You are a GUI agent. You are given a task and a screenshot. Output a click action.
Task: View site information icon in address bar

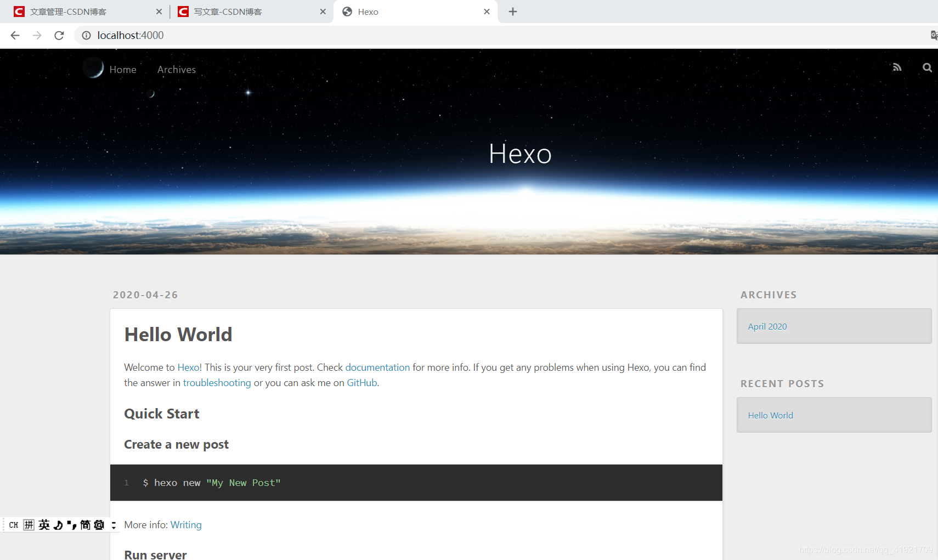pyautogui.click(x=86, y=35)
